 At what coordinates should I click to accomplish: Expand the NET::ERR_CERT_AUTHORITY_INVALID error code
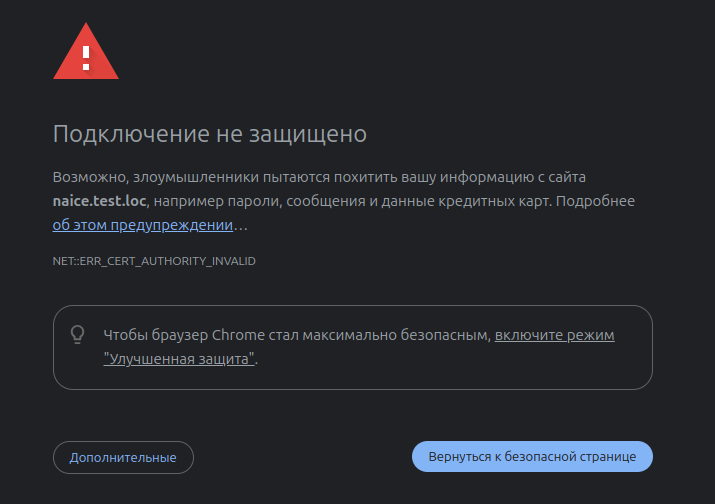[154, 261]
